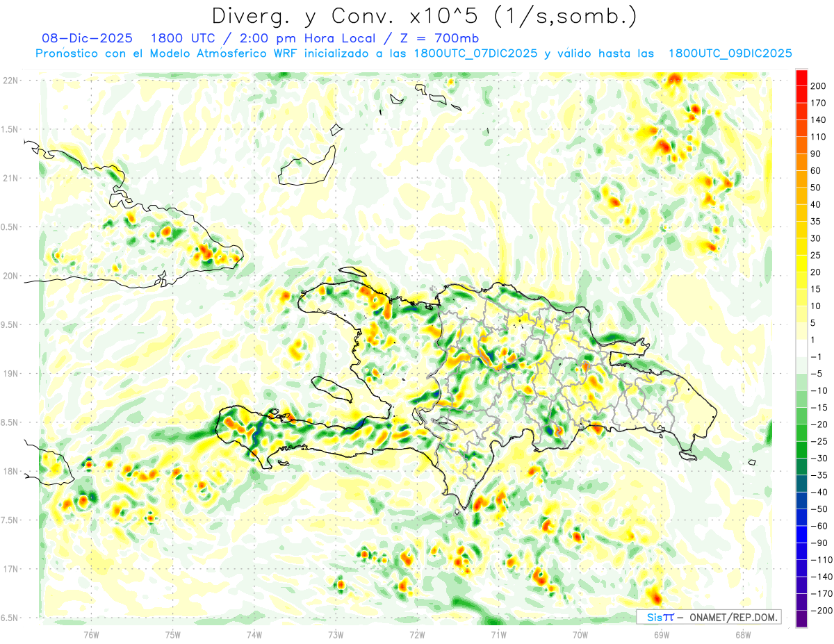Click the negative 5 colorbar value
This screenshot has width=834, height=644.
click(x=815, y=374)
